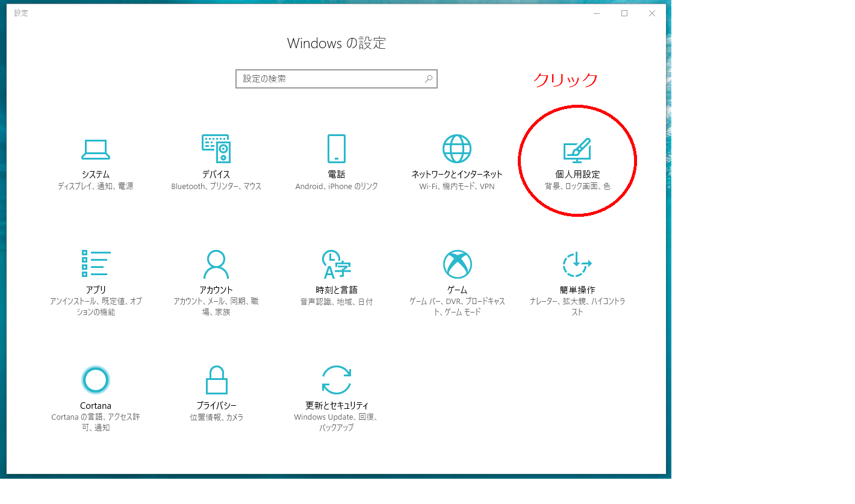Click the 時刻と言語 label
Image resolution: width=855 pixels, height=504 pixels.
pos(337,290)
